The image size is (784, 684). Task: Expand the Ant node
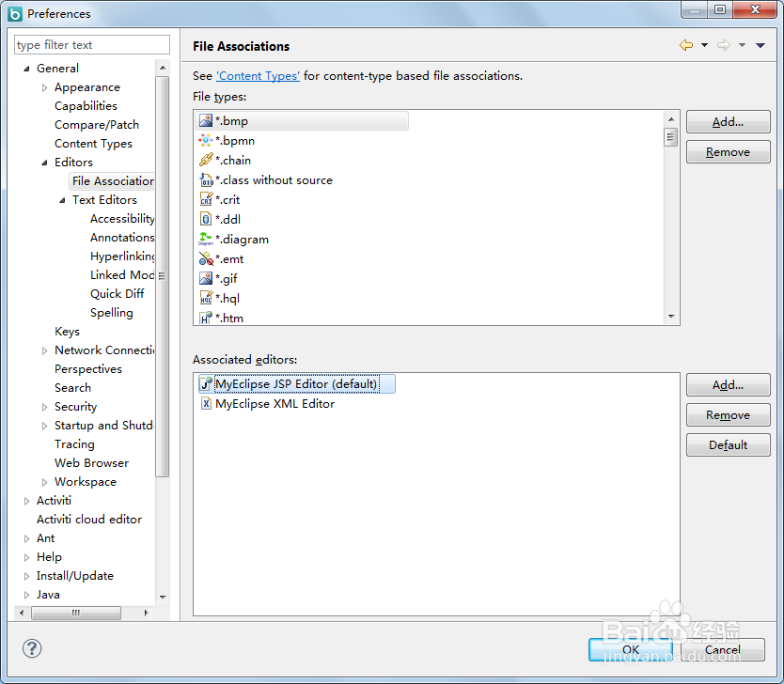pos(26,538)
